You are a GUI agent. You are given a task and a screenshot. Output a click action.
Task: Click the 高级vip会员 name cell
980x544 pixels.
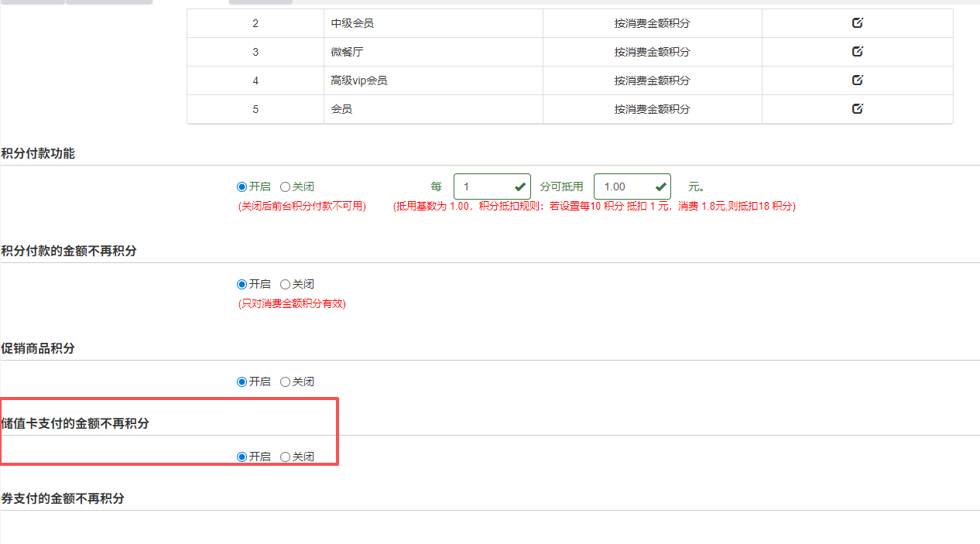[x=359, y=80]
